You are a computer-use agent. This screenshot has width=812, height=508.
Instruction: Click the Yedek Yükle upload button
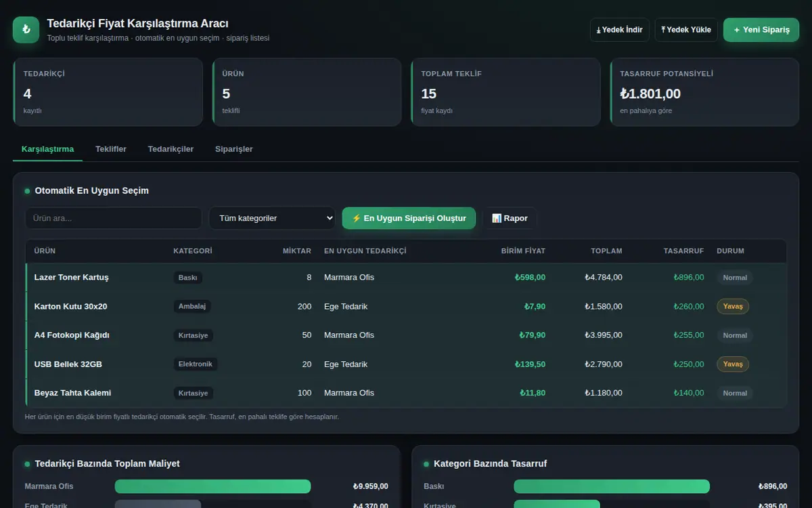pyautogui.click(x=686, y=30)
